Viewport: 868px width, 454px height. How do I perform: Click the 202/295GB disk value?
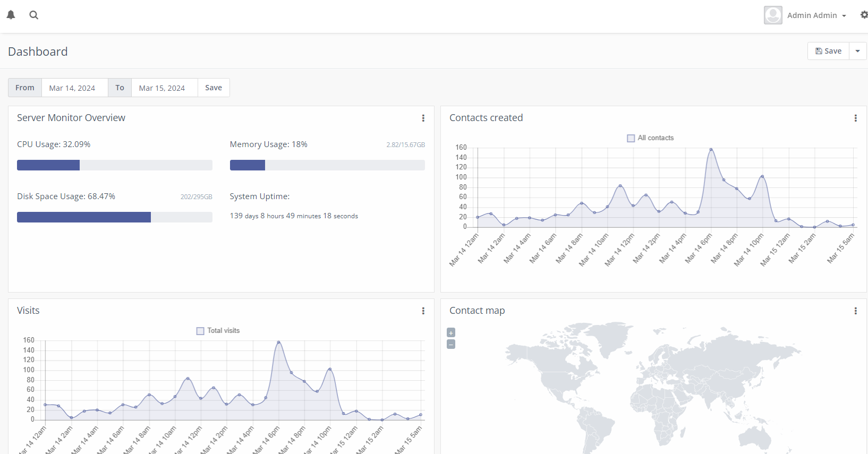coord(197,197)
